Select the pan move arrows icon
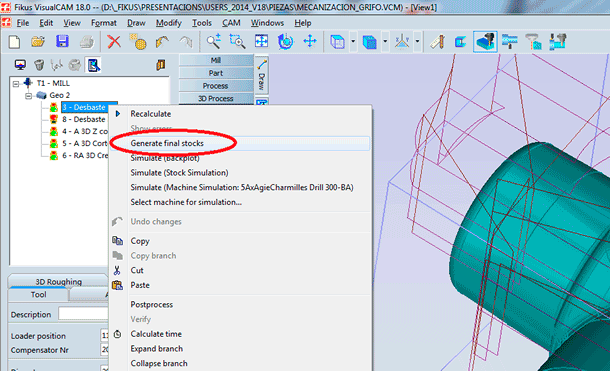This screenshot has height=371, width=610. click(310, 41)
